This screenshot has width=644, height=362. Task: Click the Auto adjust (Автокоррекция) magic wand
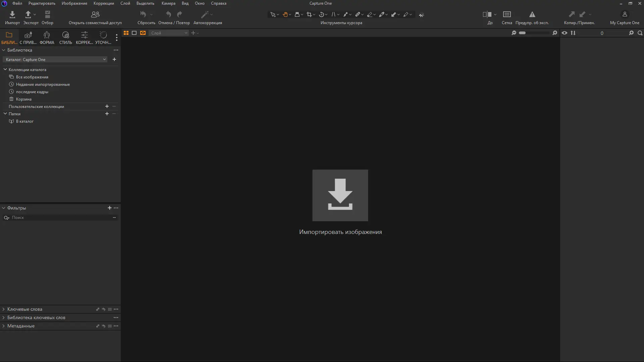pos(205,15)
